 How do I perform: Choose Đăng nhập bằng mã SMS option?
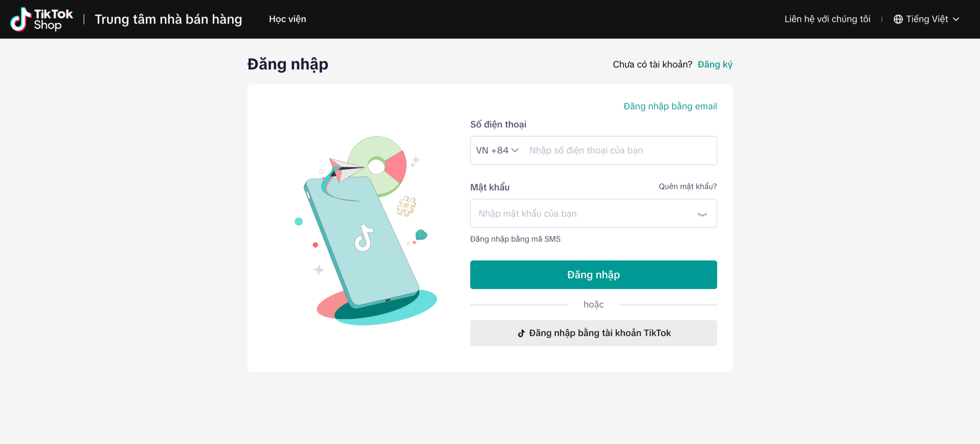pyautogui.click(x=515, y=239)
